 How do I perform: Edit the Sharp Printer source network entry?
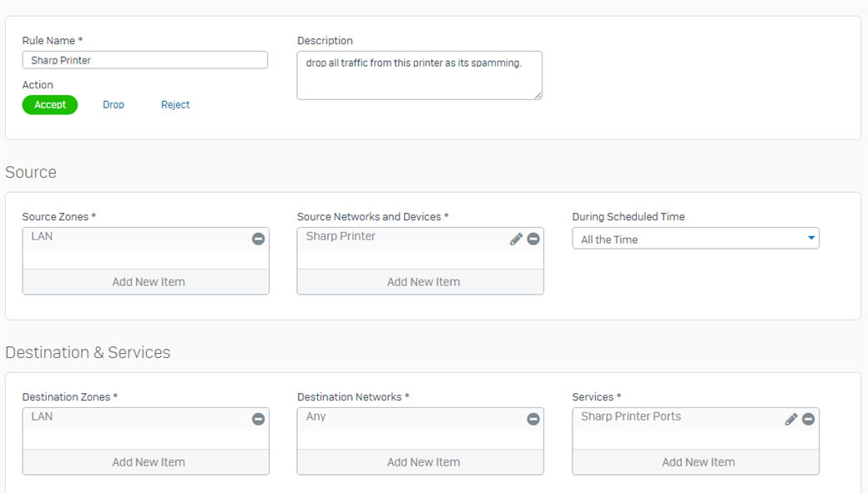(x=516, y=239)
